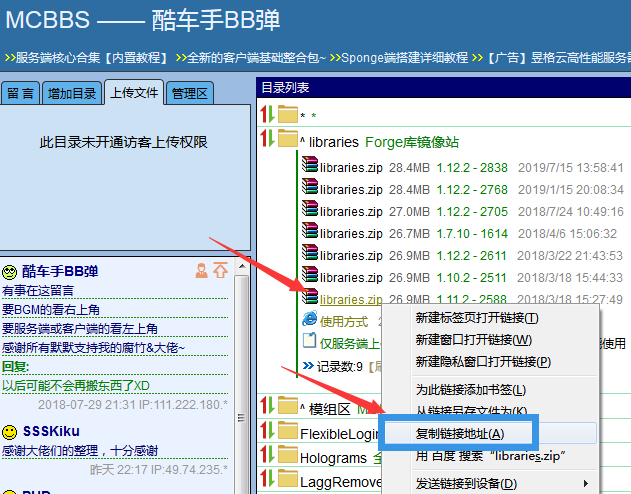Click sort arrows beside the LaggRemover folder
The height and width of the screenshot is (494, 631).
(267, 479)
